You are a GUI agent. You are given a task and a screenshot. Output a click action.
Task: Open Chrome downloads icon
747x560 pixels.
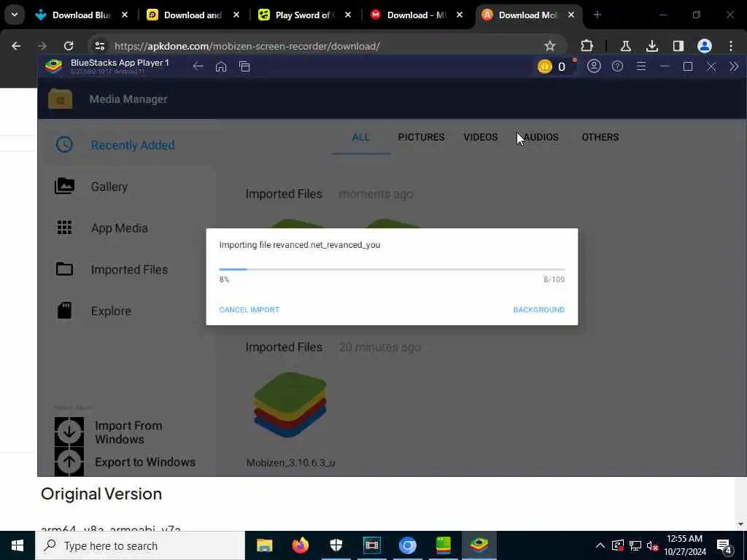point(652,46)
